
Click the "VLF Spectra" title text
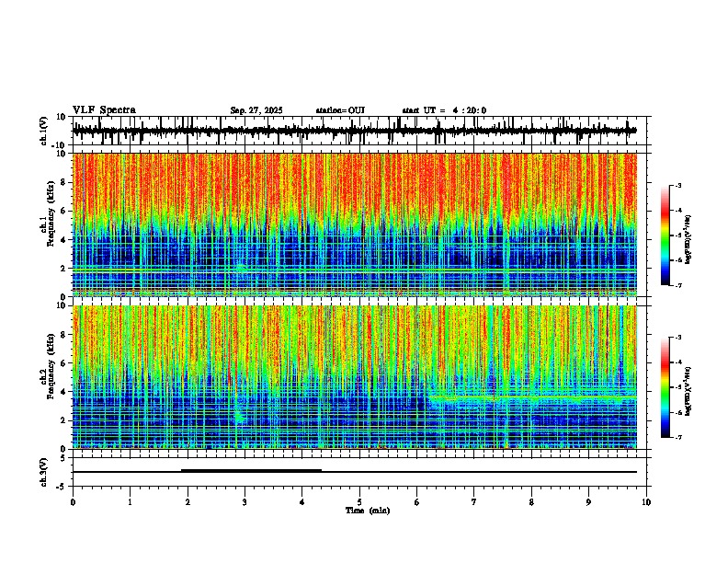pyautogui.click(x=104, y=110)
